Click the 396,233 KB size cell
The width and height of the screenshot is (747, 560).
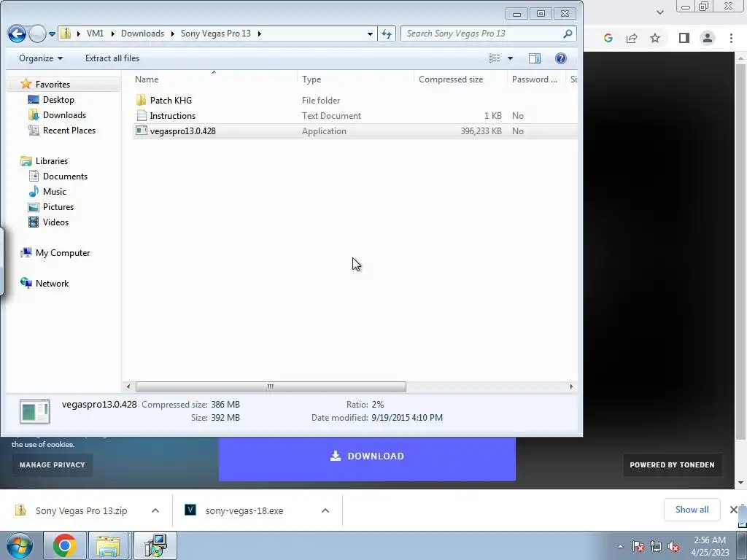[x=481, y=131]
